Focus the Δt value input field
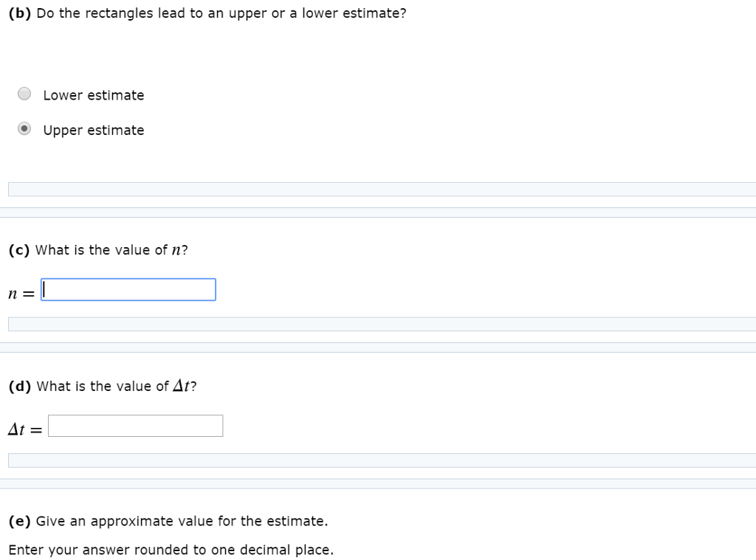Viewport: 756px width, 560px height. click(x=135, y=426)
